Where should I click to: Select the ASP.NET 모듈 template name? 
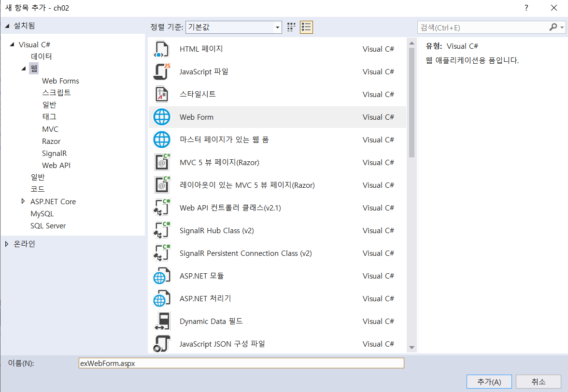[x=201, y=276]
